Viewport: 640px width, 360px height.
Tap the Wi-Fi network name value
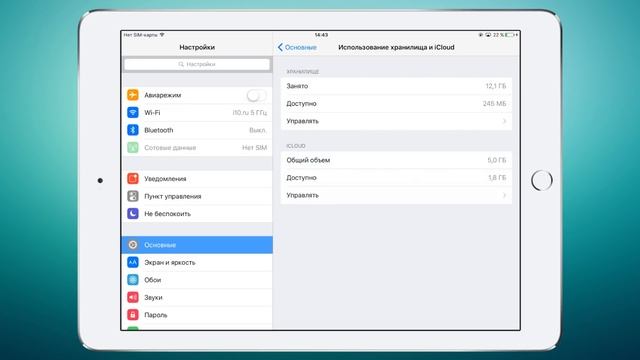249,113
